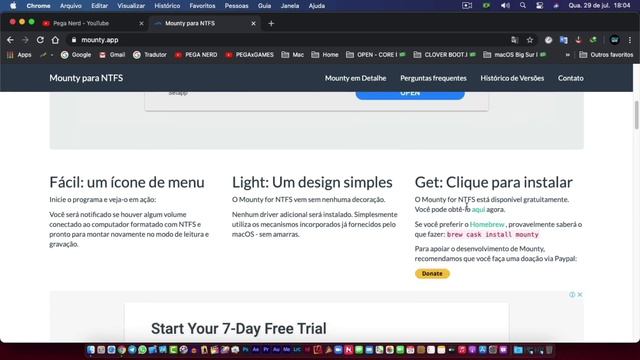Open macOS Big Sur bookmarks folder

pyautogui.click(x=515, y=55)
